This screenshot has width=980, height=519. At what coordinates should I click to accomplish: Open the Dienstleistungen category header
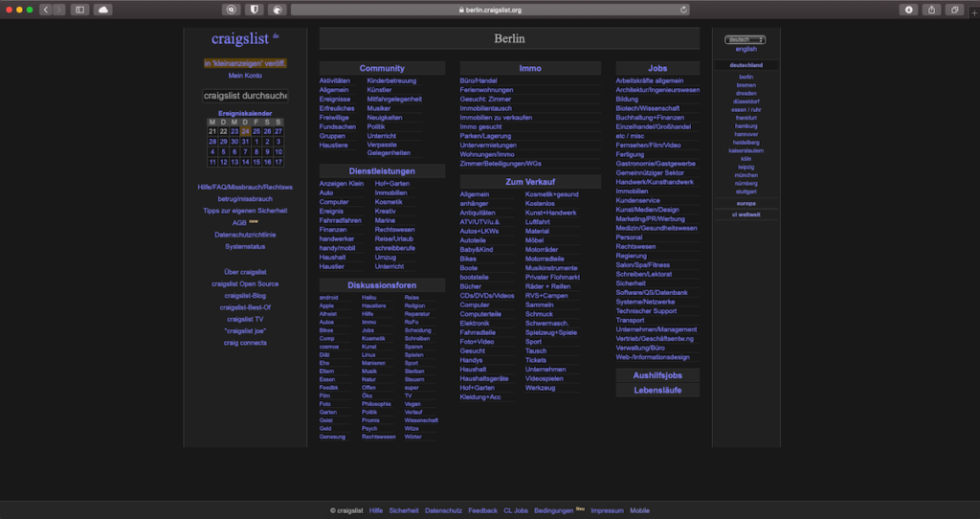click(x=382, y=170)
